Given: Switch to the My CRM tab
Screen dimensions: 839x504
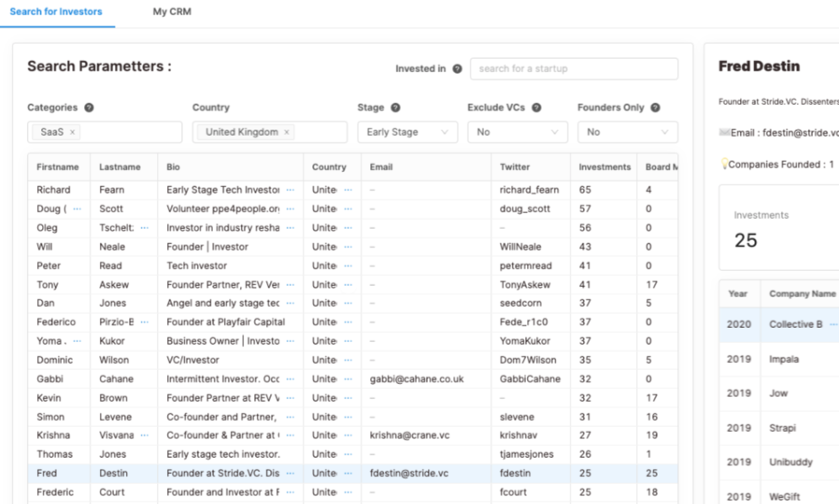Looking at the screenshot, I should [172, 12].
